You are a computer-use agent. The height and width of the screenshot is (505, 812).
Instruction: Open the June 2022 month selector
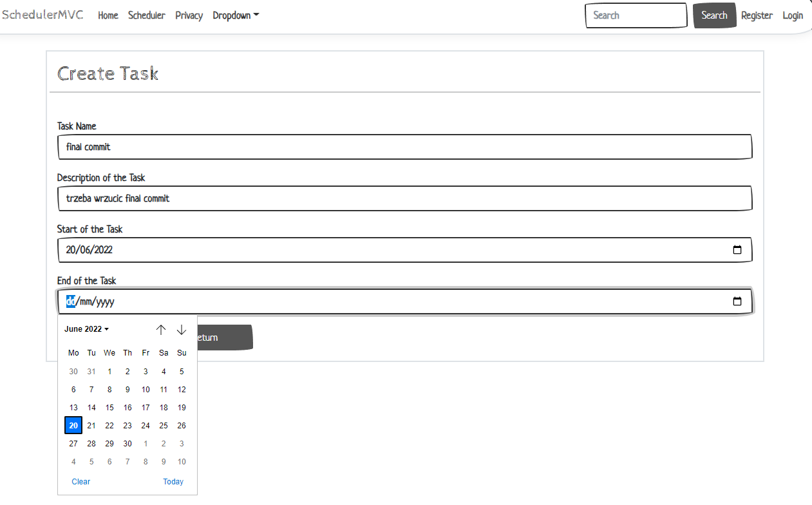coord(86,329)
